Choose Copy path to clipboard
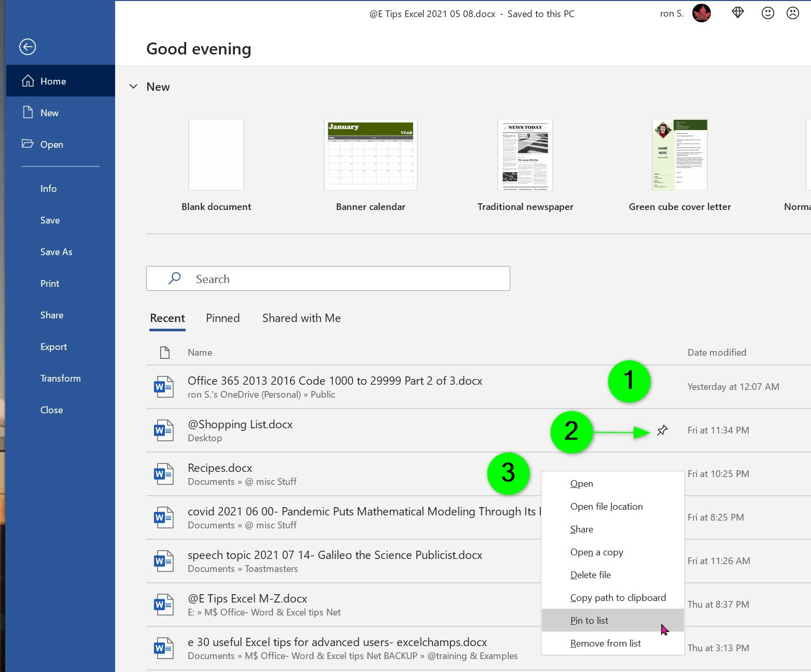Image resolution: width=811 pixels, height=672 pixels. click(613, 597)
